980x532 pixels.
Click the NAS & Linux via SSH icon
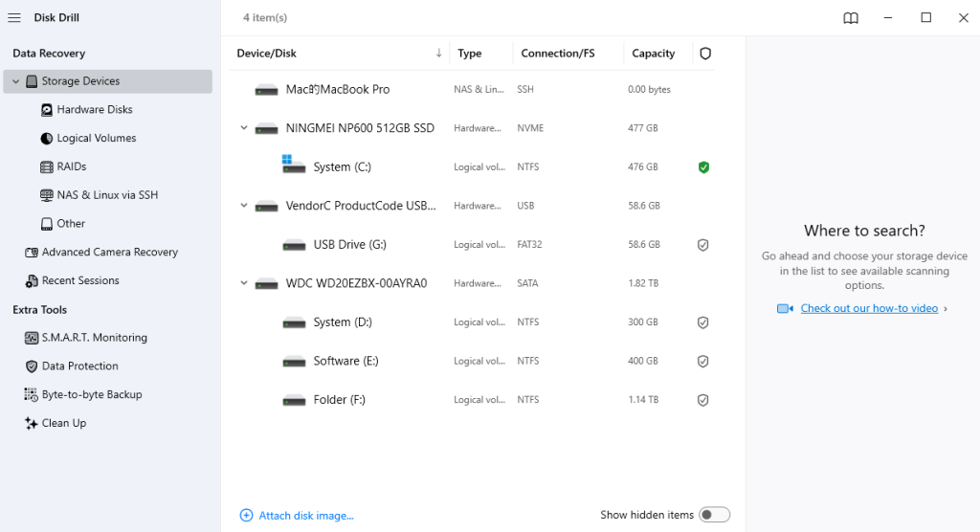click(x=47, y=195)
